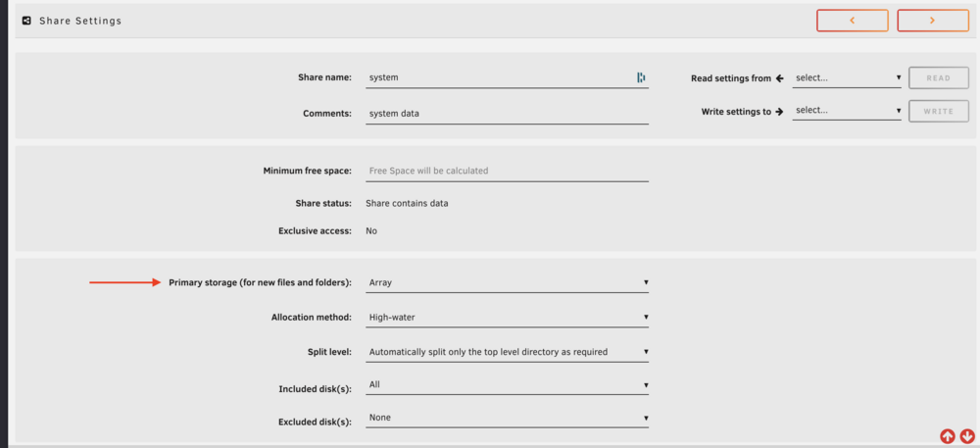980x448 pixels.
Task: Open the Excluded disk(s) dropdown
Action: click(x=507, y=418)
